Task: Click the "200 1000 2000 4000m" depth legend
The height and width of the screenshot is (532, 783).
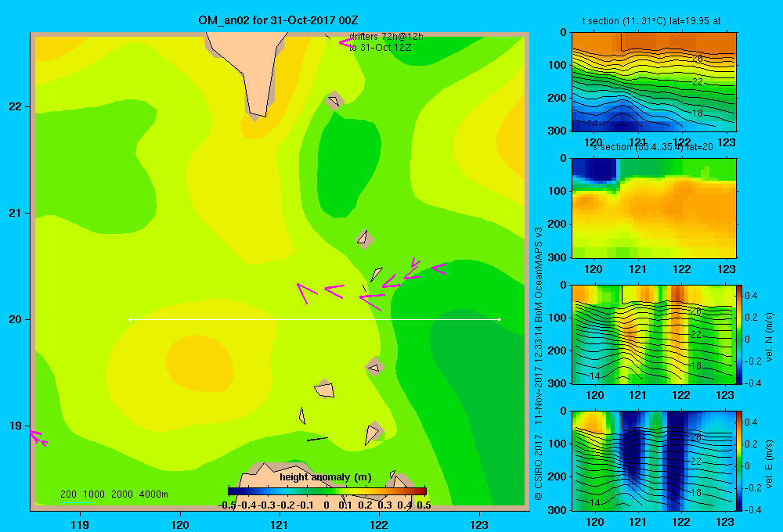Action: coord(114,494)
